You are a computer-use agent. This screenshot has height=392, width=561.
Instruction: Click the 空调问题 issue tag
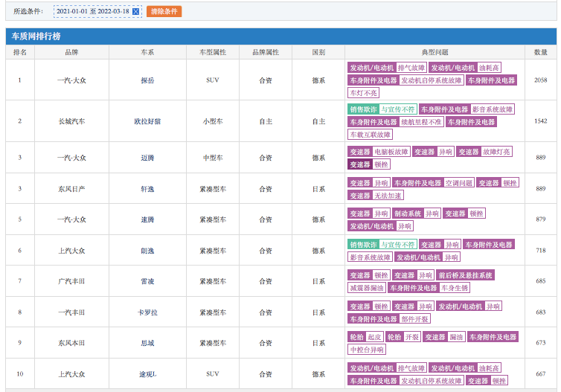click(458, 183)
